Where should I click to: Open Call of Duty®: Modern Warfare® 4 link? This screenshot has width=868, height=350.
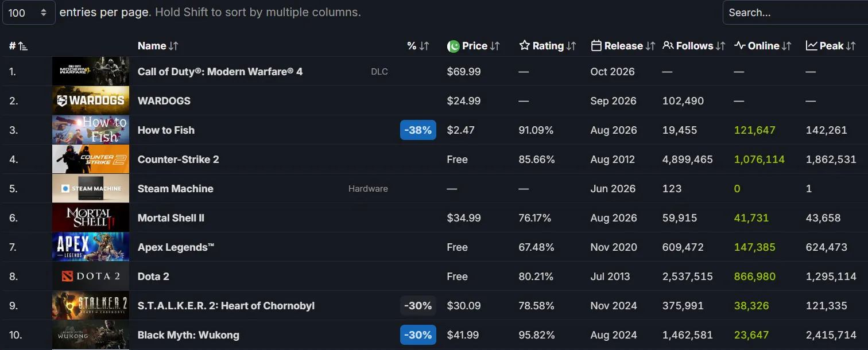pyautogui.click(x=220, y=71)
